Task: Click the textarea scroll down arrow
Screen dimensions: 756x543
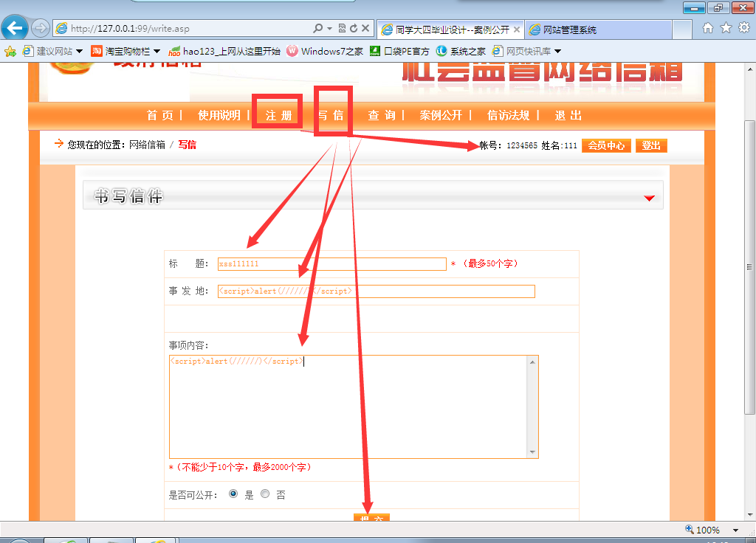Action: tap(532, 452)
